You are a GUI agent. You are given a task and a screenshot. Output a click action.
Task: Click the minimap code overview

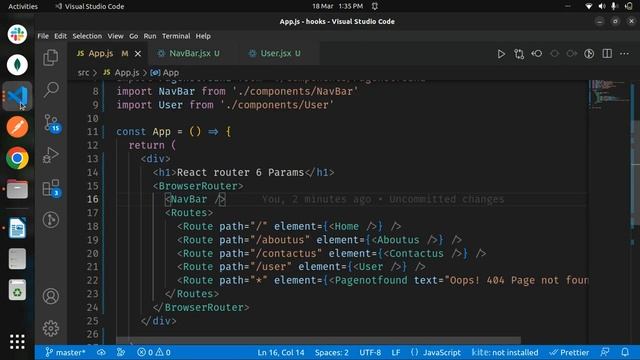609,94
